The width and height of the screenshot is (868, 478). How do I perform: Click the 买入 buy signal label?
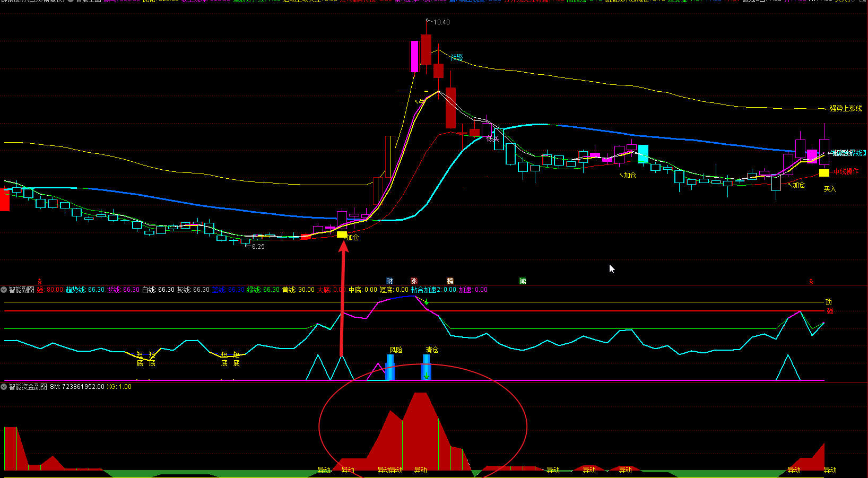829,189
